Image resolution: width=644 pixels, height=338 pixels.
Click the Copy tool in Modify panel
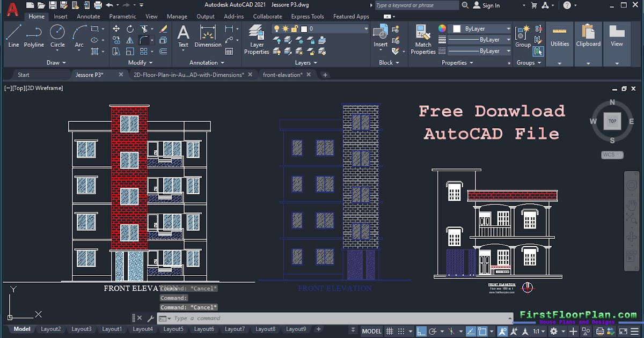[x=116, y=40]
